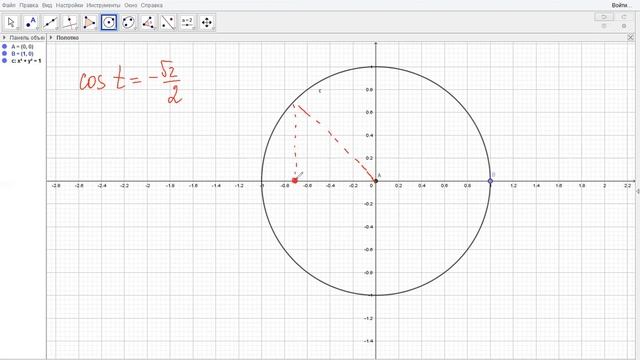640x360 pixels.
Task: Open the Настройки menu
Action: click(x=69, y=5)
